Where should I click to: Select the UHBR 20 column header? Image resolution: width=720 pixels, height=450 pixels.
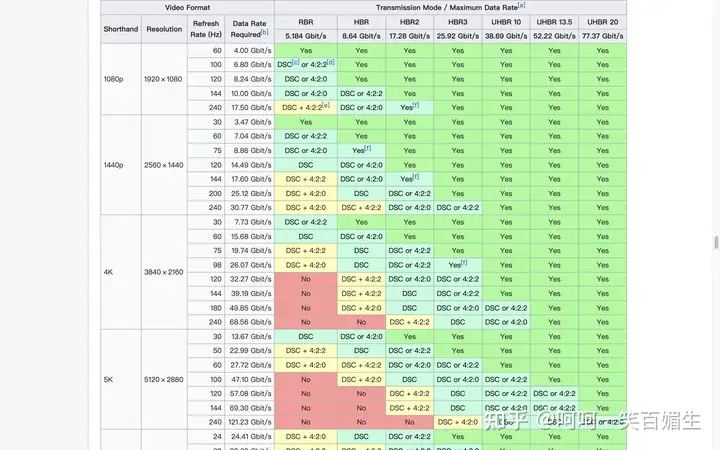602,21
